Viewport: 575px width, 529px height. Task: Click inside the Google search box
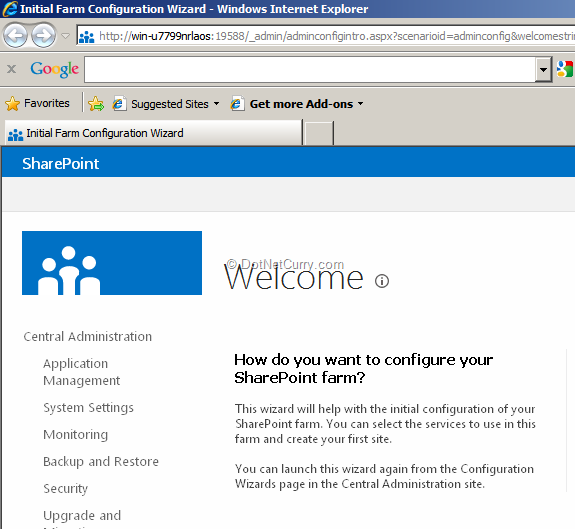[310, 69]
